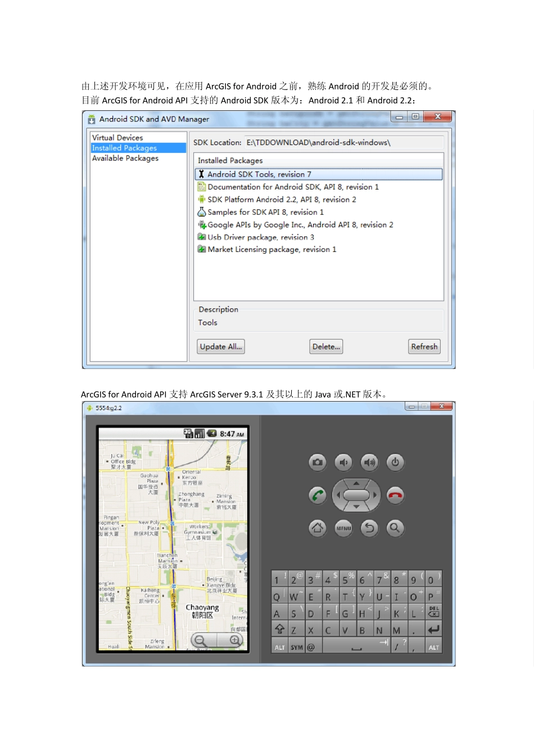Click the D-pad right arrow

coord(375,495)
